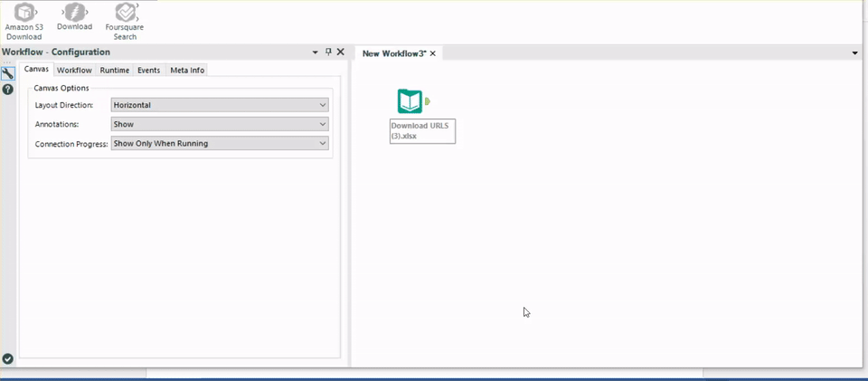Close the New Workflow3 tab
Image resolution: width=868 pixels, height=381 pixels.
point(433,53)
